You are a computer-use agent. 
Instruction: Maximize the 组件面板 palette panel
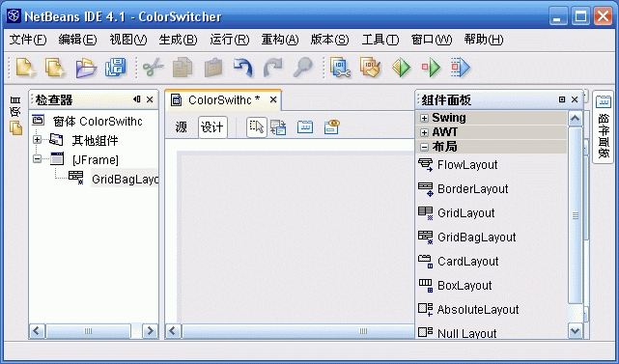click(x=562, y=99)
